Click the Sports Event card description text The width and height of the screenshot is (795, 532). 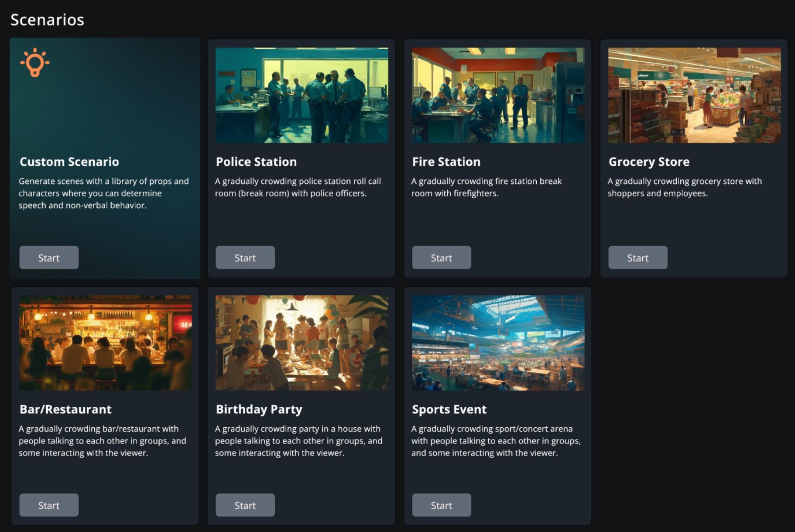pyautogui.click(x=496, y=441)
